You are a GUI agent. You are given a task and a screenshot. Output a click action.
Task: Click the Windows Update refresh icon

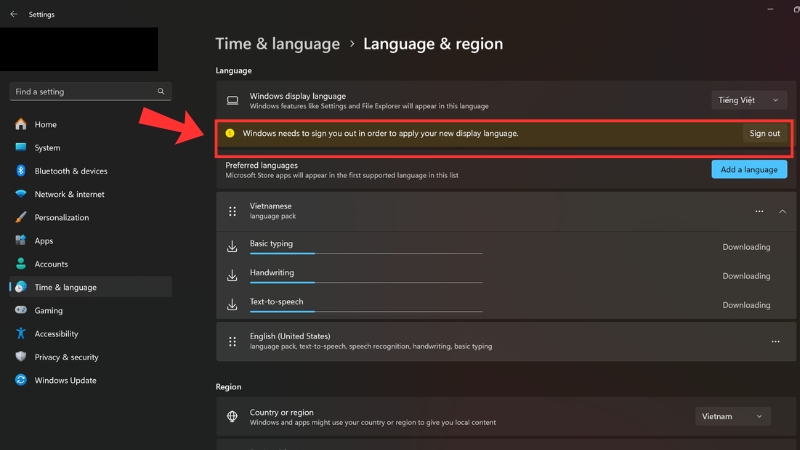(x=21, y=380)
